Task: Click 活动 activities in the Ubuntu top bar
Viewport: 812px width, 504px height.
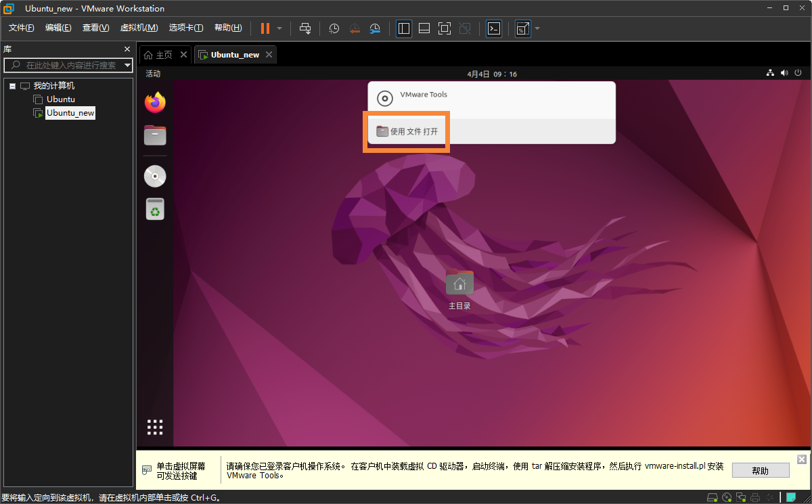Action: pyautogui.click(x=153, y=74)
